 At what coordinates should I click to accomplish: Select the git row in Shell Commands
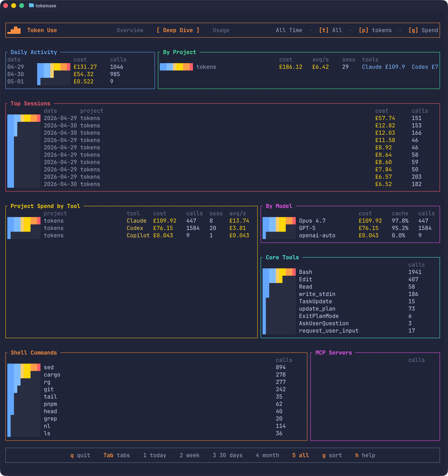tap(156, 389)
